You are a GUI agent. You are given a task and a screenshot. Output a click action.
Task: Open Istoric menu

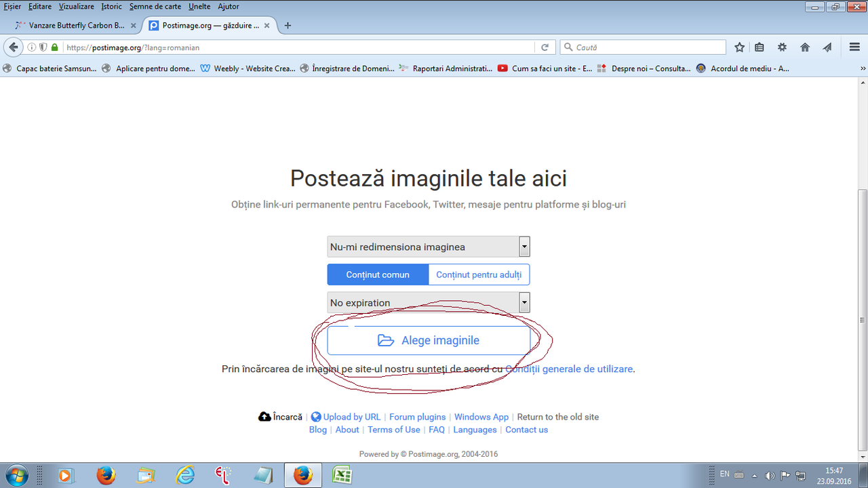click(x=112, y=6)
